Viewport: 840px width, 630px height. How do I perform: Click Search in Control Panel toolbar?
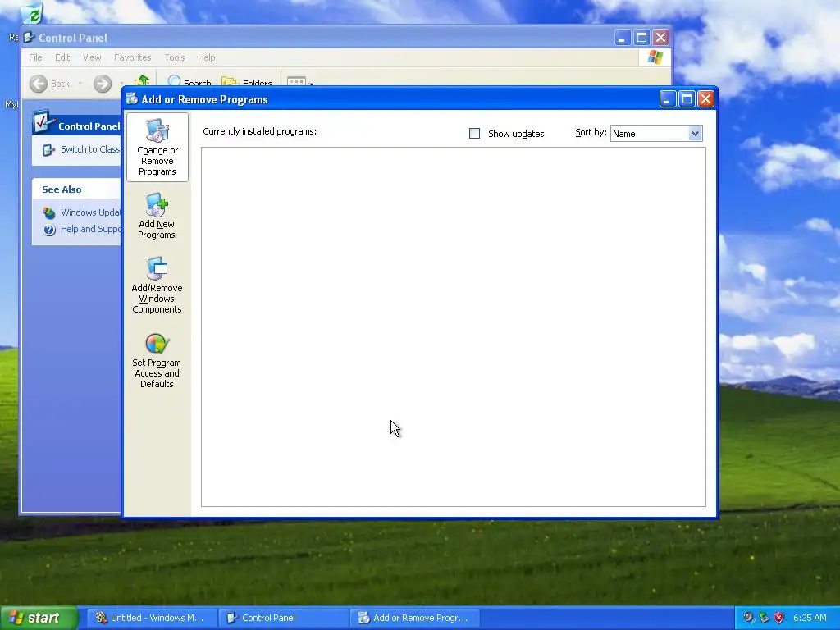pos(189,82)
